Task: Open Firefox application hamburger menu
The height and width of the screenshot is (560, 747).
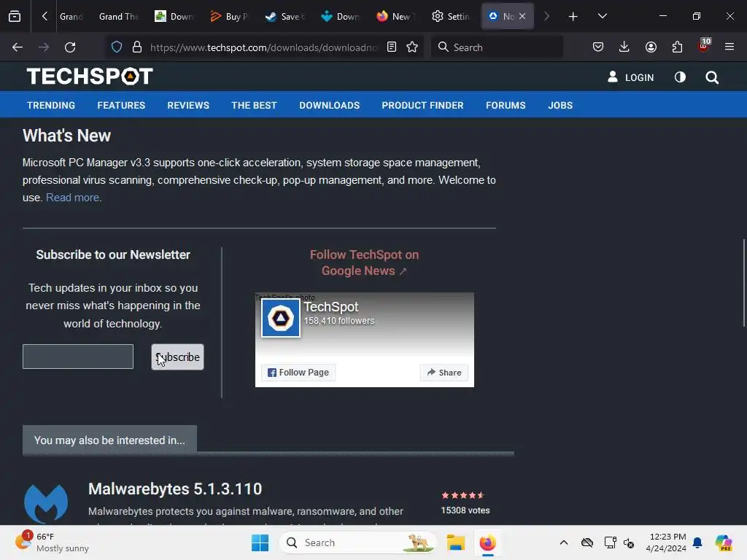Action: coord(729,47)
